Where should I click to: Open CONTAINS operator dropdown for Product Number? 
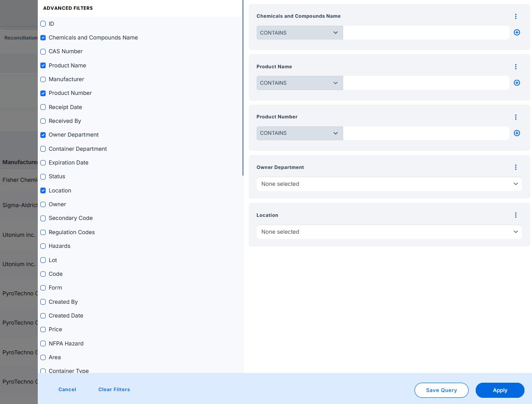[x=300, y=133]
